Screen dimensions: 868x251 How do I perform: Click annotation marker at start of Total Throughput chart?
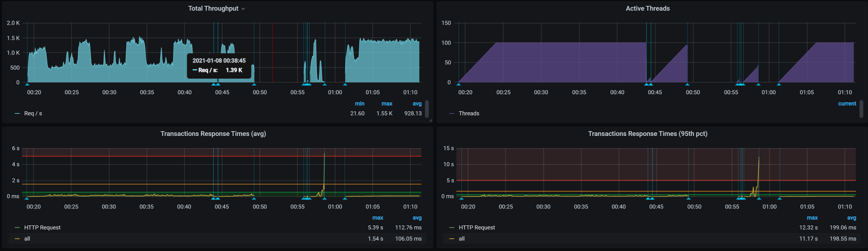(x=27, y=84)
